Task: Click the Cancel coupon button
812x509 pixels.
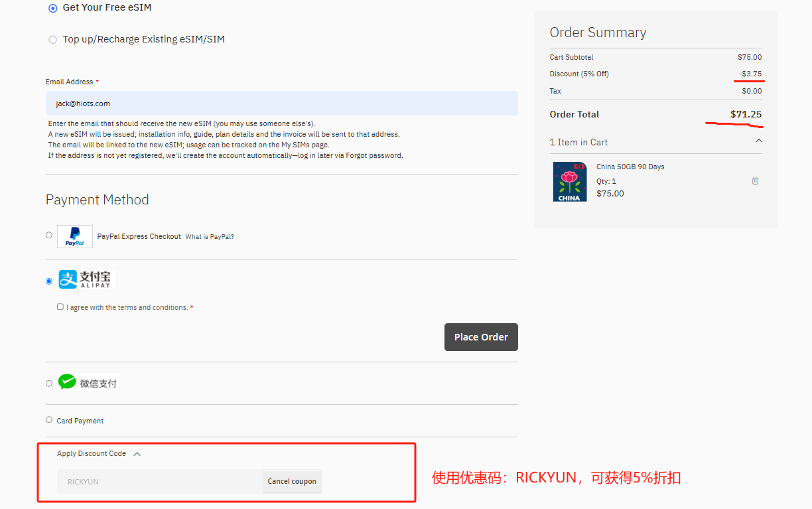Action: (292, 482)
